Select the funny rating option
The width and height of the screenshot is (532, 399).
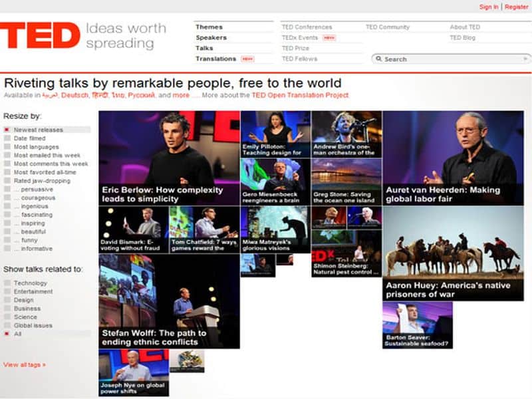coord(21,240)
